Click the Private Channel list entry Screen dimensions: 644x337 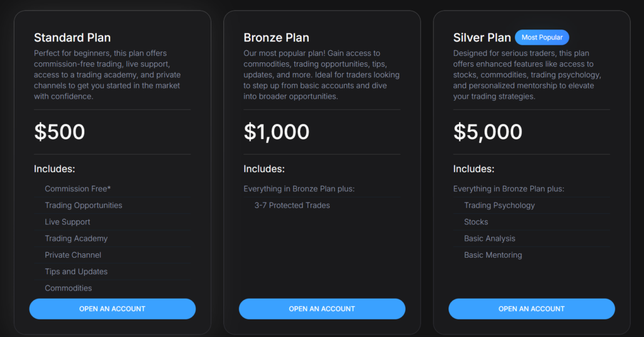(x=73, y=255)
